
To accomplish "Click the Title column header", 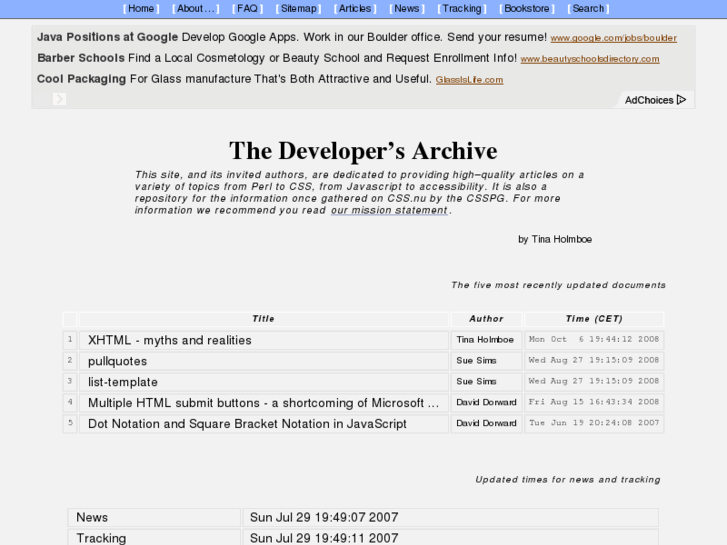I will tap(263, 319).
